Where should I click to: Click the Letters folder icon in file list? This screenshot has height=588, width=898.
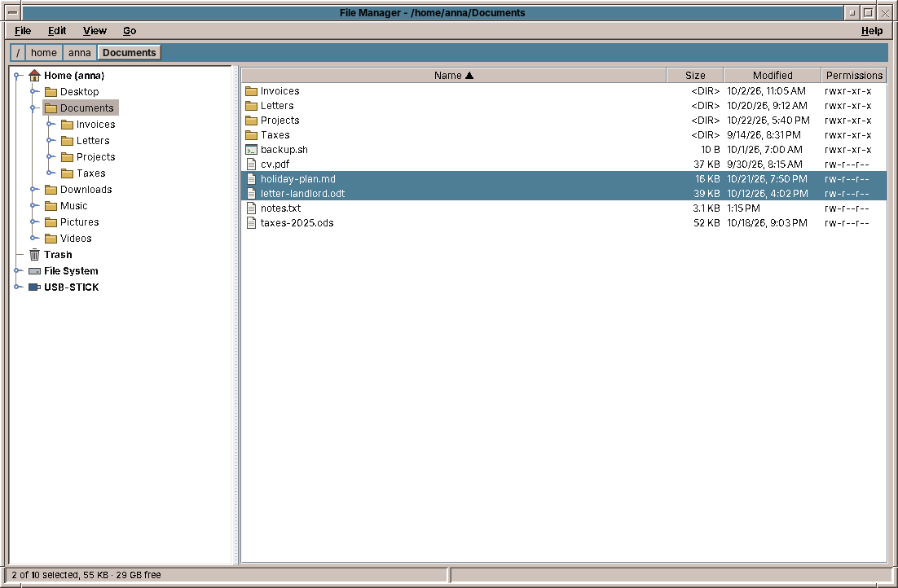(x=251, y=106)
